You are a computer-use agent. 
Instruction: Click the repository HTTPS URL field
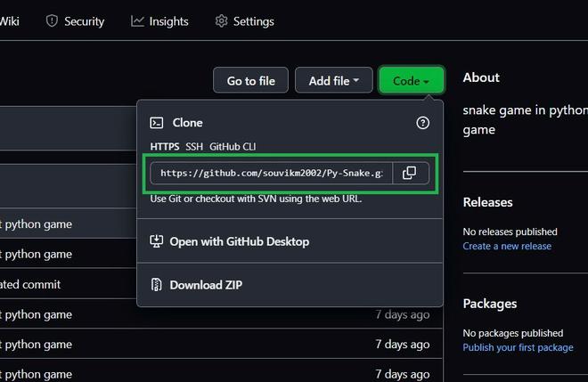click(x=272, y=173)
